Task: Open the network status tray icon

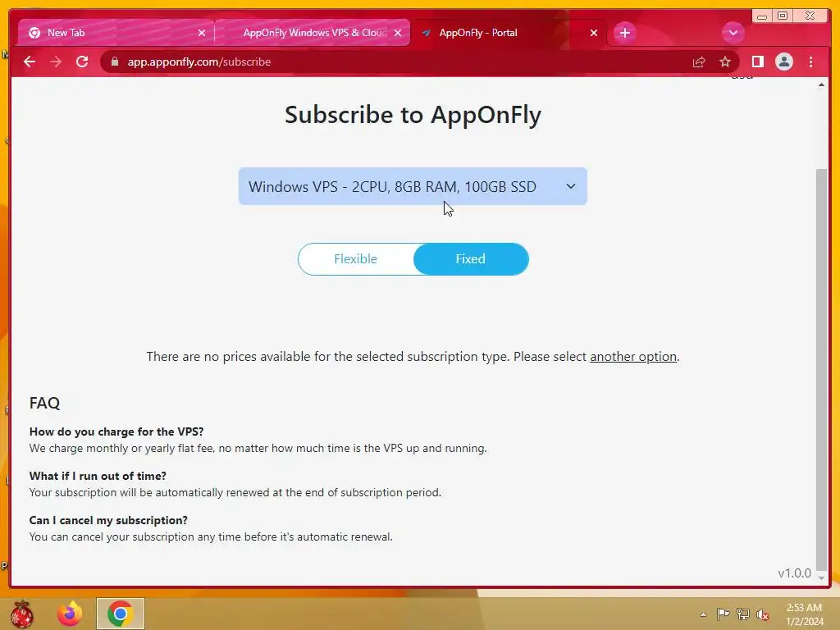Action: [x=743, y=614]
